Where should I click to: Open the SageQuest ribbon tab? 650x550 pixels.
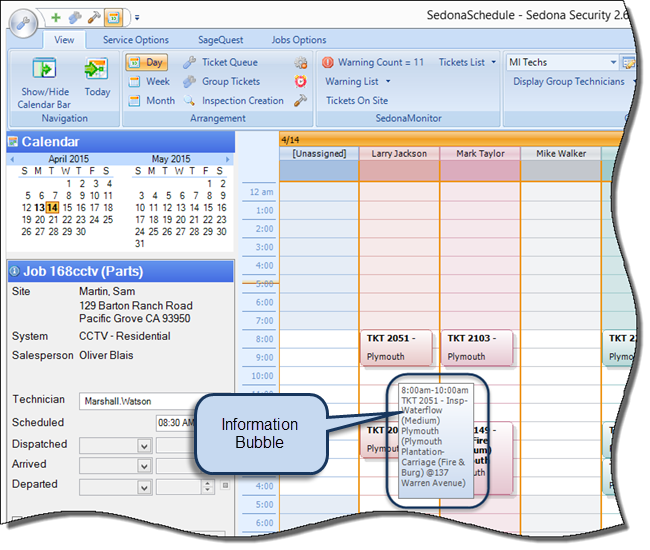point(221,40)
